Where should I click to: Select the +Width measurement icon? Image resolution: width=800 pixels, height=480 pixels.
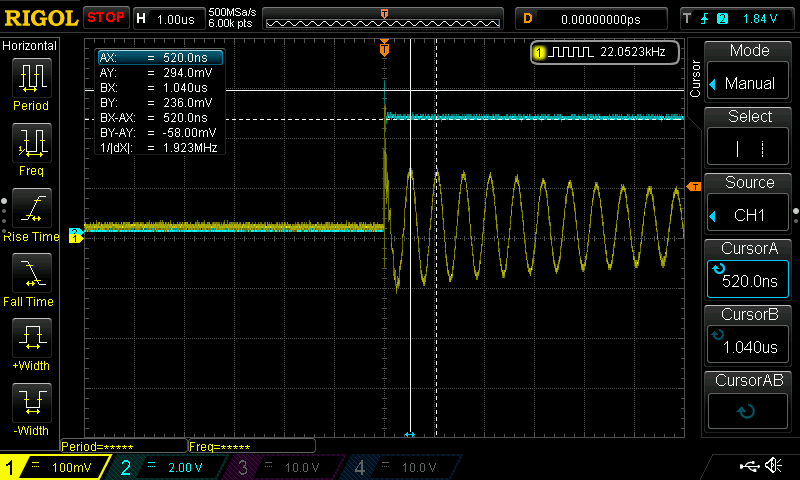[31, 341]
